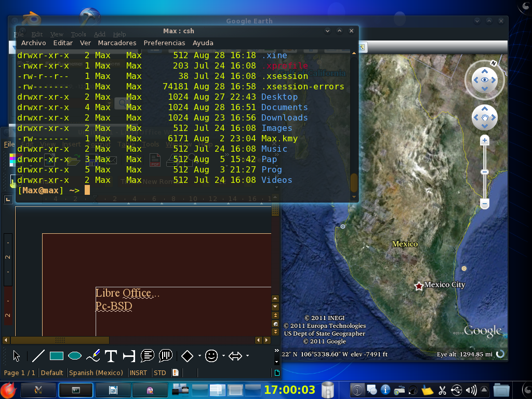Pick the Line drawing tool
This screenshot has height=399, width=532.
[38, 356]
